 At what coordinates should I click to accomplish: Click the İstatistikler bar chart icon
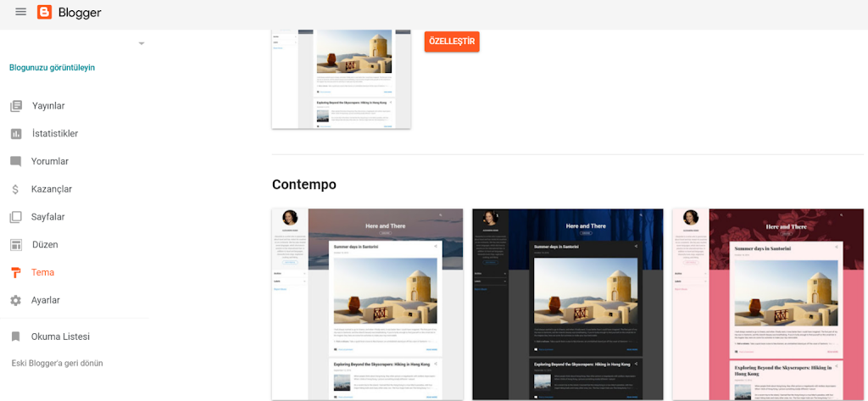click(15, 134)
